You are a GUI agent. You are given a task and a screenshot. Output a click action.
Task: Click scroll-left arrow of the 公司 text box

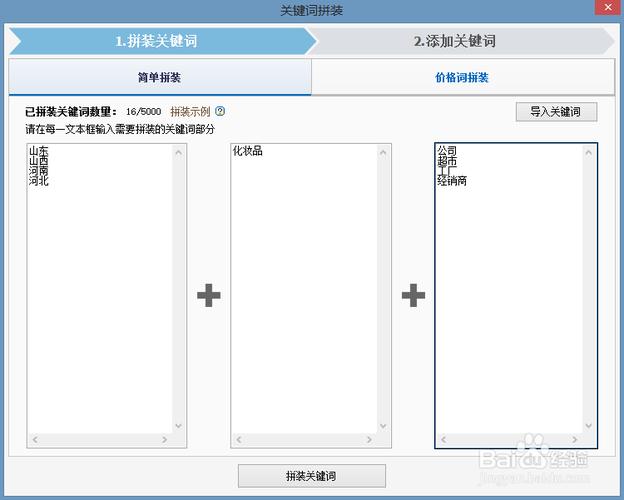(x=443, y=439)
